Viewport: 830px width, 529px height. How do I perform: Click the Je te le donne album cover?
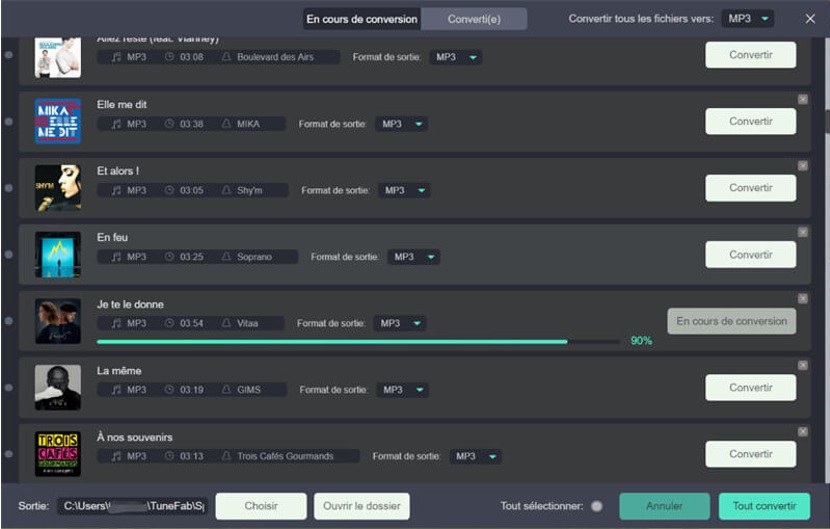(x=58, y=321)
